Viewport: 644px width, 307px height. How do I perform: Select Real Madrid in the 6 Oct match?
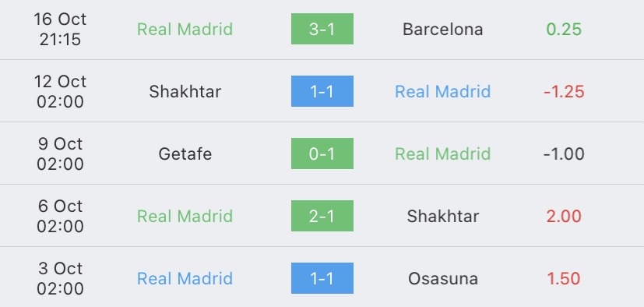point(185,216)
